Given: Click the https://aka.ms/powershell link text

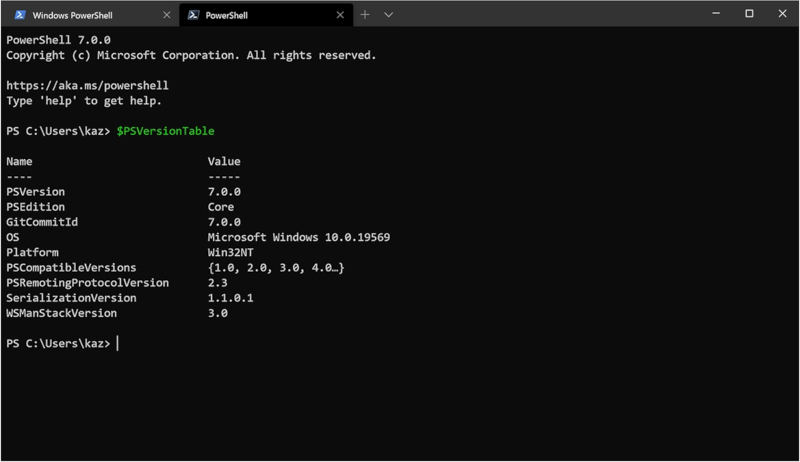Looking at the screenshot, I should [x=87, y=86].
